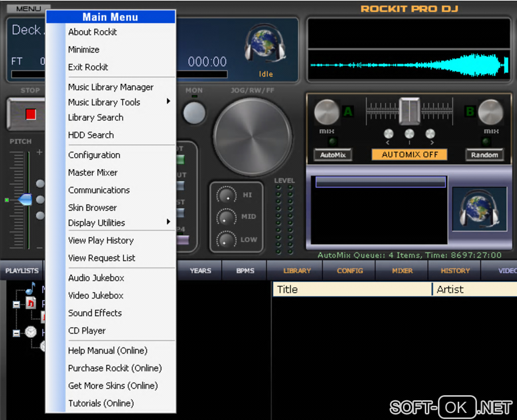The image size is (517, 420).
Task: Expand Display Utilities submenu
Action: pos(120,223)
